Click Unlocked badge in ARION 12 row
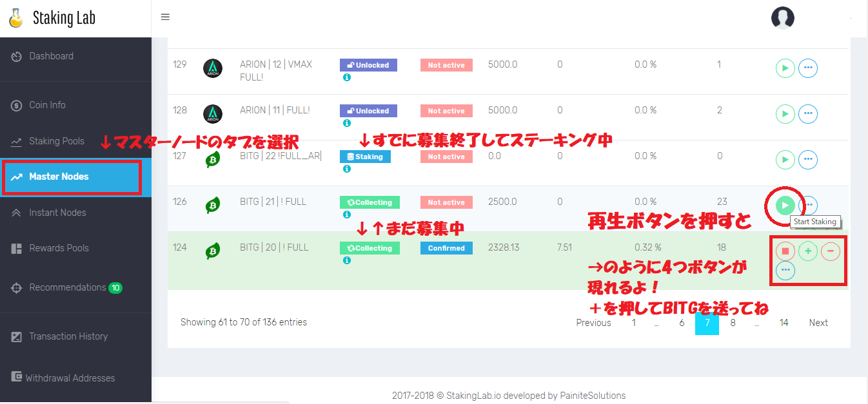Image resolution: width=868 pixels, height=404 pixels. [x=368, y=65]
